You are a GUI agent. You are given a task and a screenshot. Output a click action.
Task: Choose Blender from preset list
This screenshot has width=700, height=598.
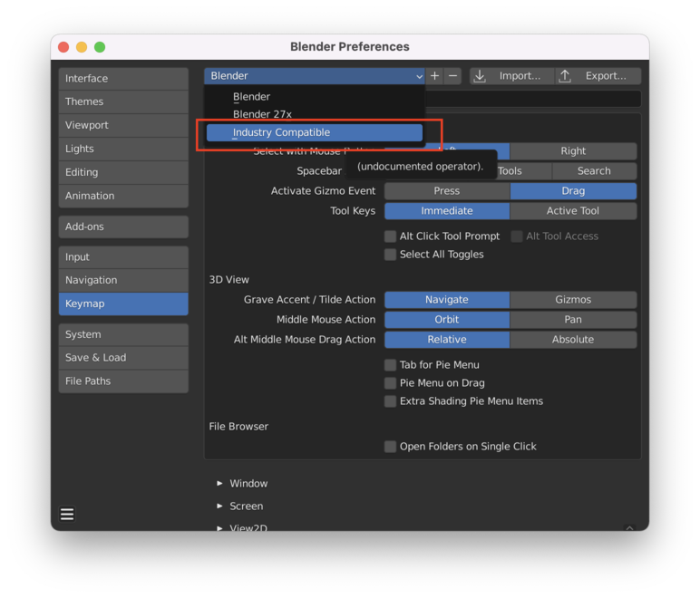[x=315, y=96]
